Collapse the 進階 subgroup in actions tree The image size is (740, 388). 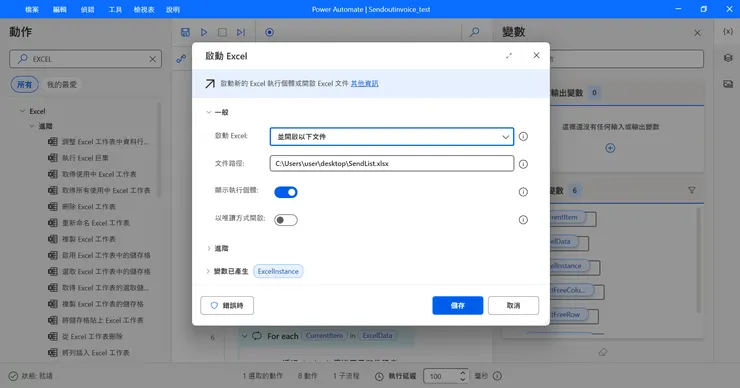(x=32, y=126)
